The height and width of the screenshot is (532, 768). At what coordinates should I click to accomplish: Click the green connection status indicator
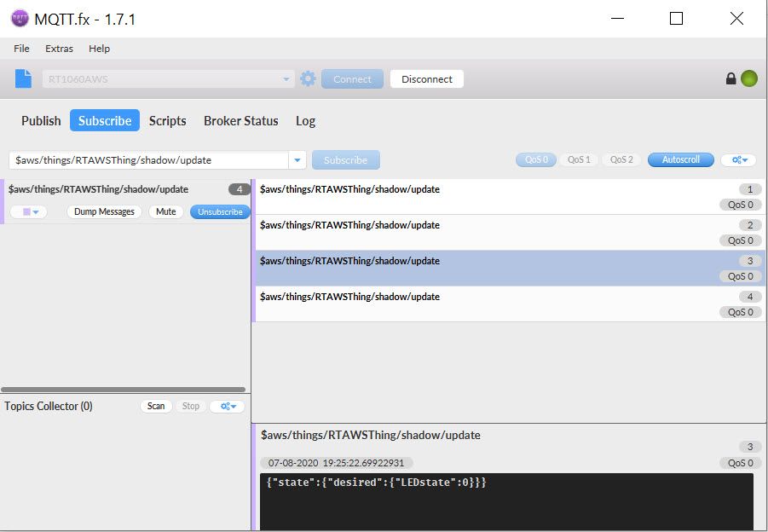pyautogui.click(x=749, y=78)
